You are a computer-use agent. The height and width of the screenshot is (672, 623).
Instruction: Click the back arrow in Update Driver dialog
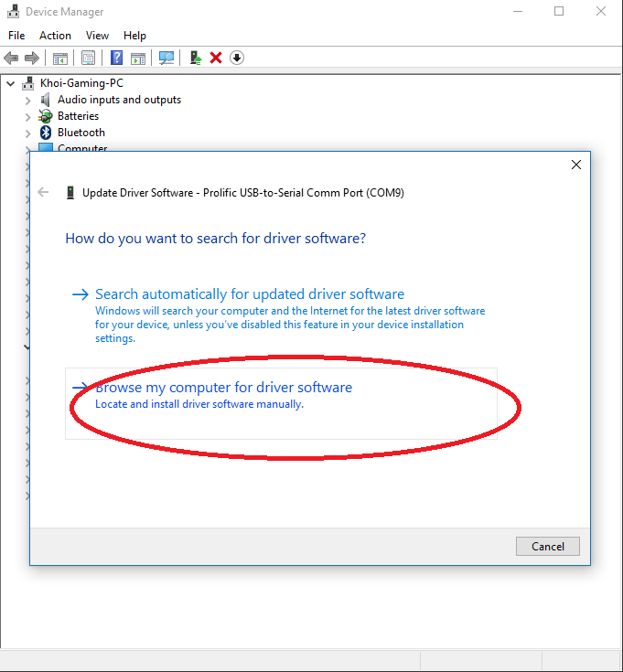coord(43,192)
